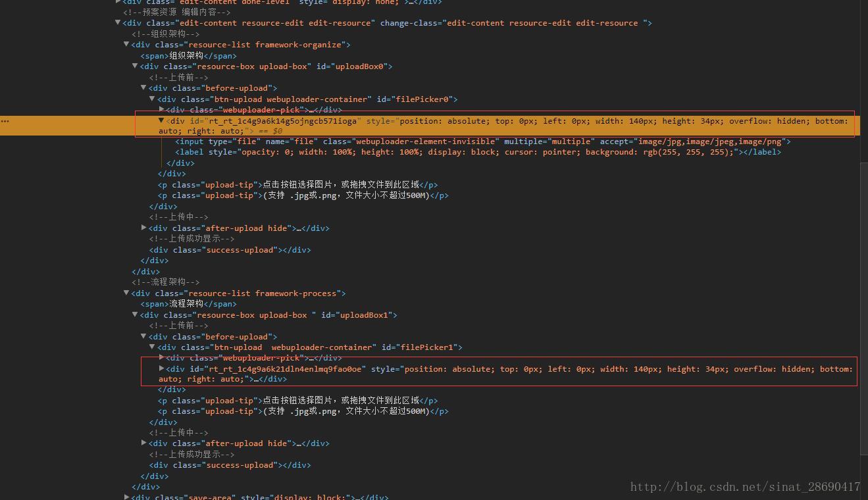Collapse the uploadBox0 resource-box div
The height and width of the screenshot is (500, 868).
[x=135, y=66]
